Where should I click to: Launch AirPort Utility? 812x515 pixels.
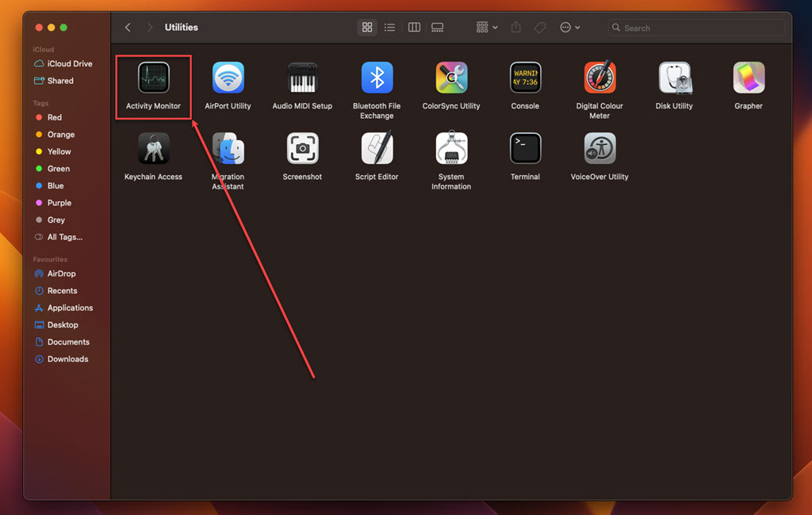coord(228,78)
